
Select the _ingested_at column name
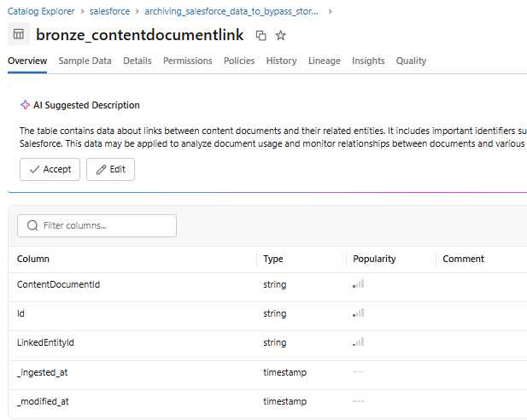point(43,372)
